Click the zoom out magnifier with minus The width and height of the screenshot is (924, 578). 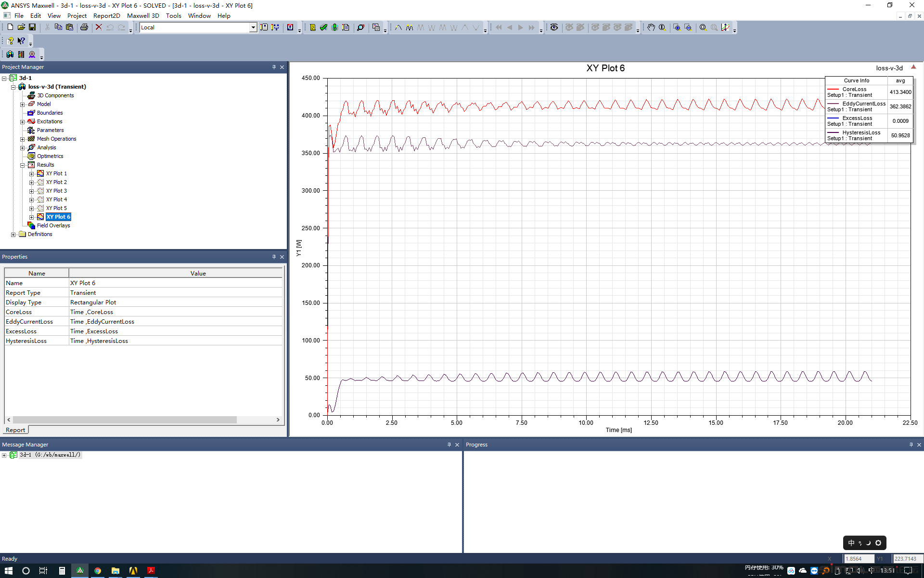pos(688,27)
